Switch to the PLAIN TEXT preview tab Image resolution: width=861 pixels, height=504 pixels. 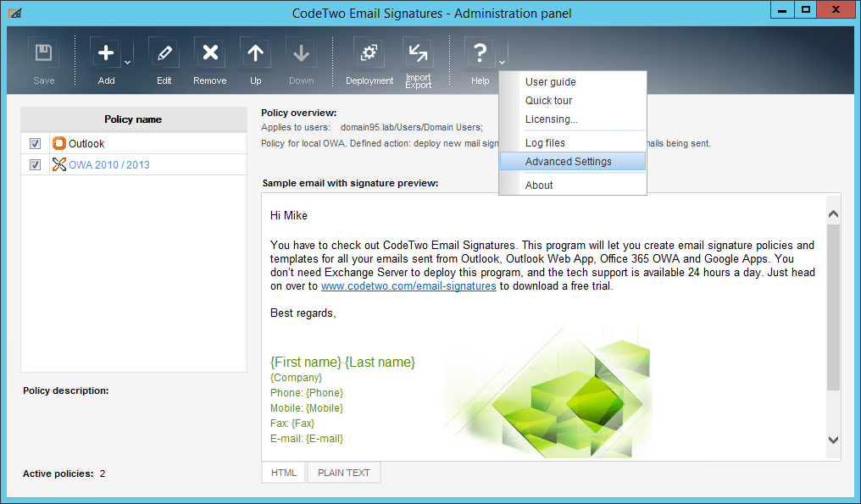344,473
